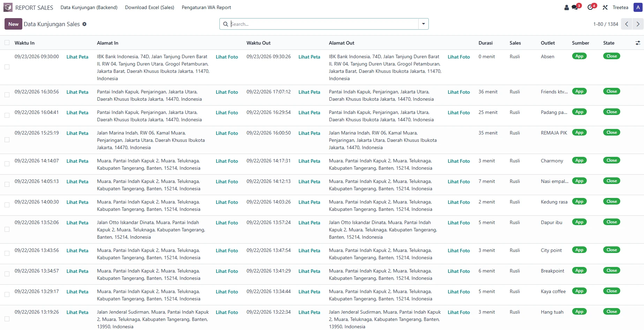
Task: Click the "City point" outlet cell
Action: pyautogui.click(x=551, y=250)
